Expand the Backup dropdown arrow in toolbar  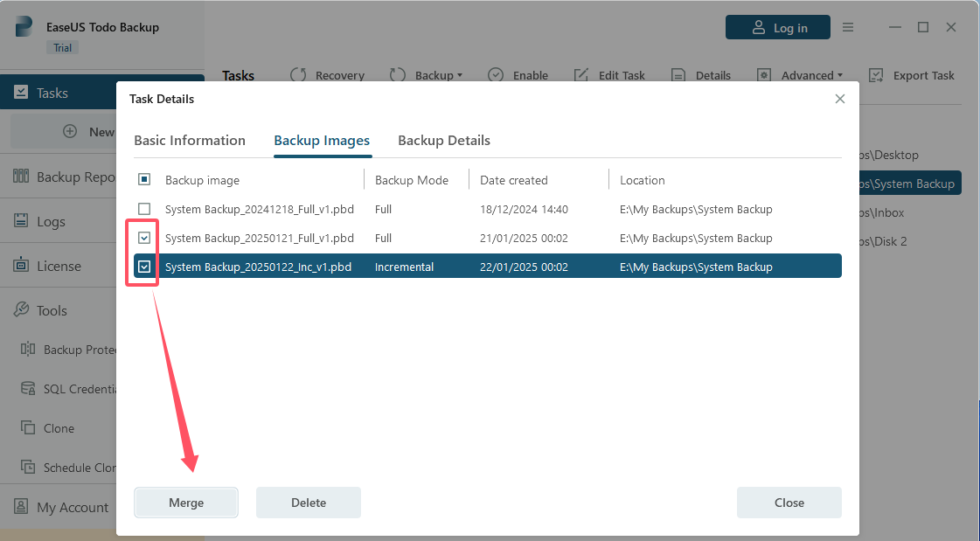(x=460, y=75)
